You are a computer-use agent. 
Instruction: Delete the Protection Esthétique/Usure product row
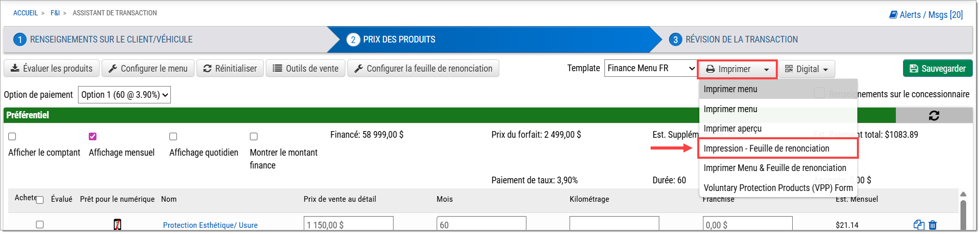933,225
